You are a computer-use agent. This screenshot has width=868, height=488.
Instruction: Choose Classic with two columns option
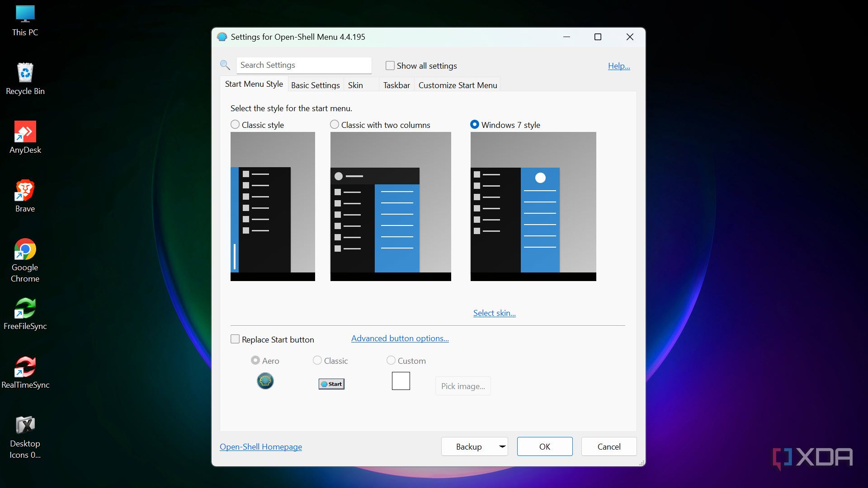(x=335, y=124)
